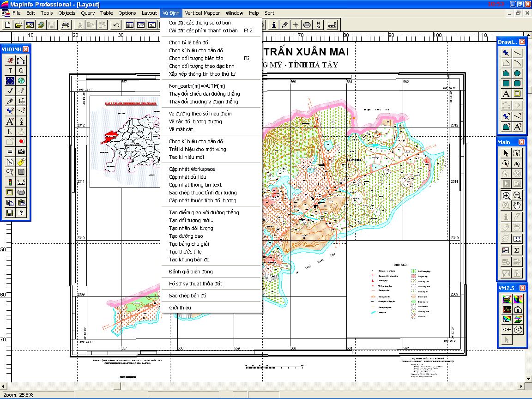Click the camera icon in VUDINH toolbar
The width and height of the screenshot is (532, 399).
point(21,151)
